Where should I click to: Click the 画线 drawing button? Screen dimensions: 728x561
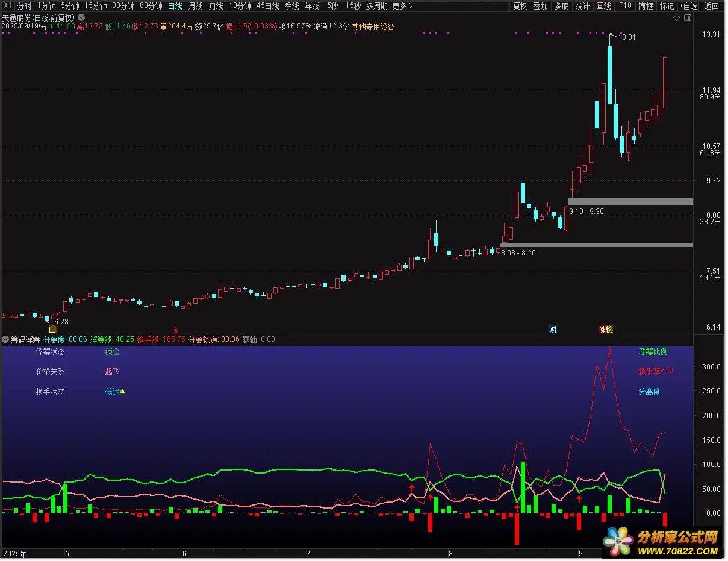(x=603, y=6)
